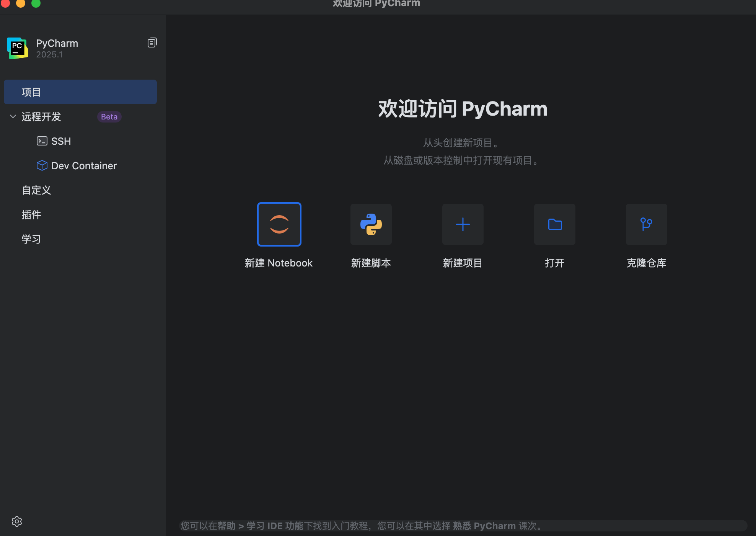Select the Dev Container cube icon
Image resolution: width=756 pixels, height=536 pixels.
pos(42,165)
